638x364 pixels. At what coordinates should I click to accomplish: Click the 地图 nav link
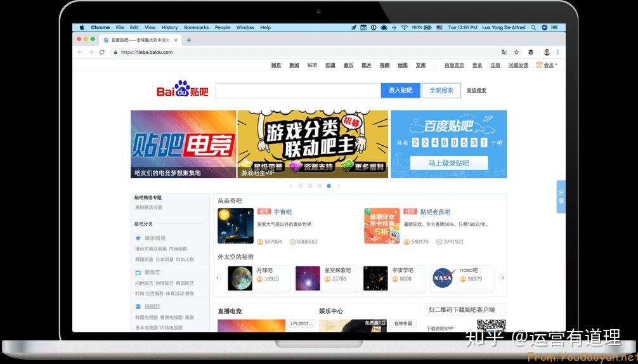pos(403,65)
